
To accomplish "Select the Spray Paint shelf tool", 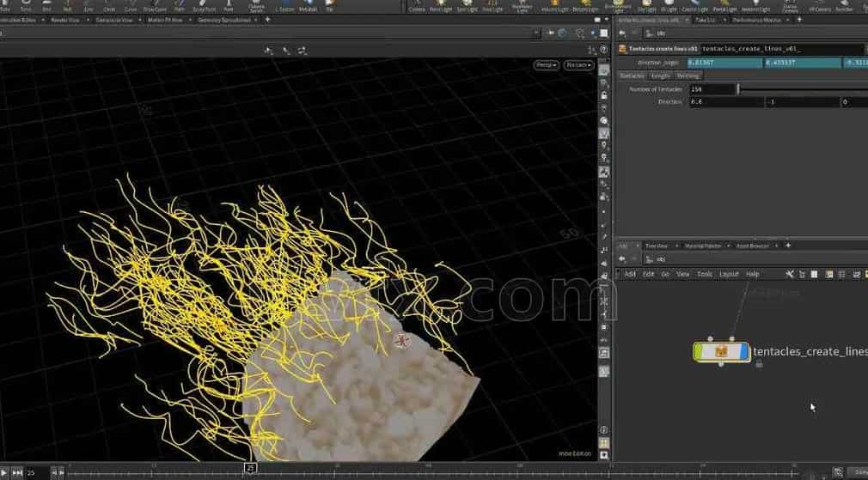I will pos(205,6).
